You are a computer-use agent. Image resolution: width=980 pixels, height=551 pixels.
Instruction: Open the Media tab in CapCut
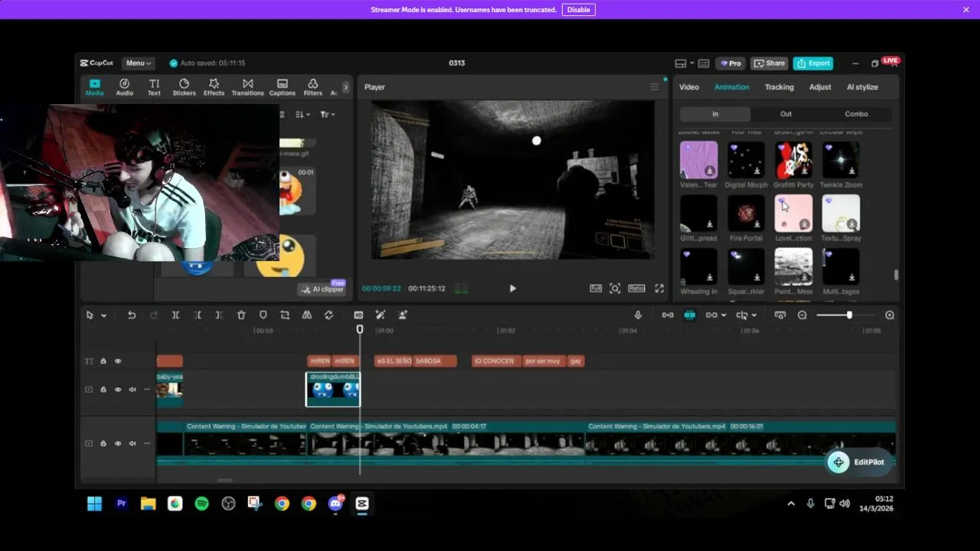94,87
